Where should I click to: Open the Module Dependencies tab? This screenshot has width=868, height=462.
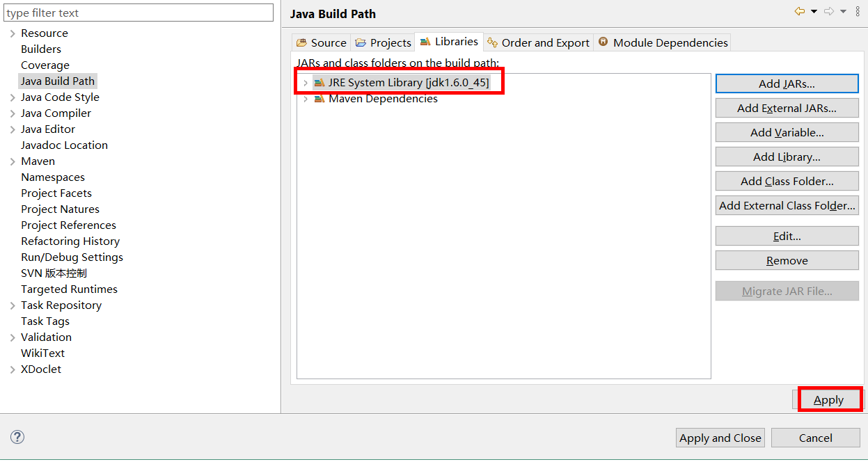click(x=663, y=42)
